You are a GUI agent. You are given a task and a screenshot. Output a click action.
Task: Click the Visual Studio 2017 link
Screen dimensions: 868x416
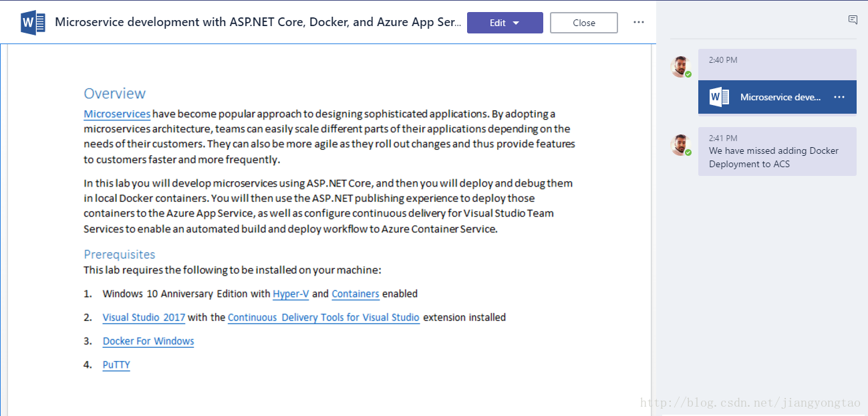[144, 318]
